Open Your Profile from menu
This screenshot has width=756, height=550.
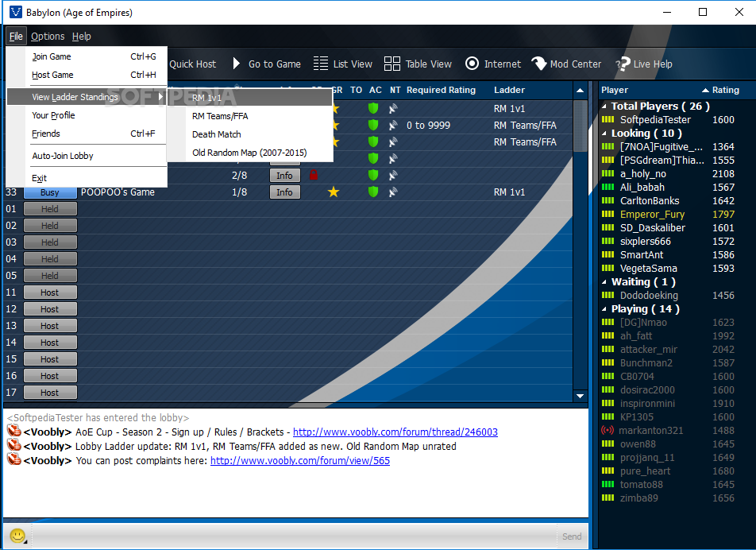click(x=87, y=115)
